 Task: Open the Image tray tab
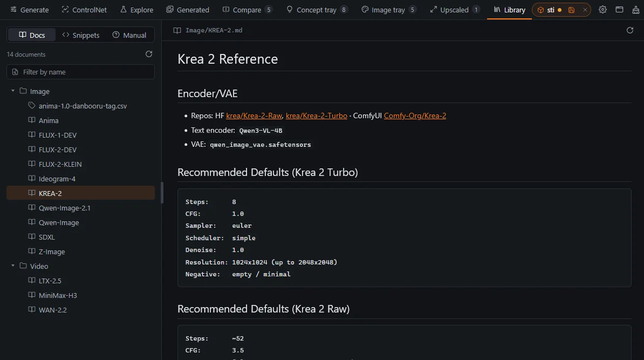click(x=388, y=10)
